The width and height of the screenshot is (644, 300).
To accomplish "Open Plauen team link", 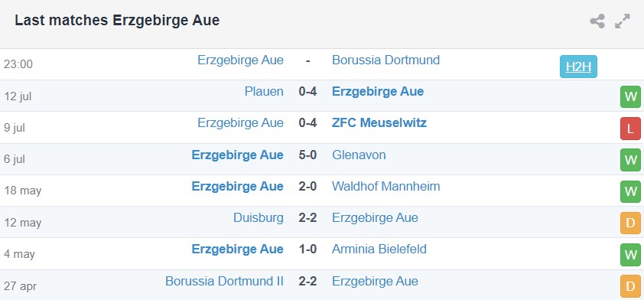I will (x=264, y=91).
